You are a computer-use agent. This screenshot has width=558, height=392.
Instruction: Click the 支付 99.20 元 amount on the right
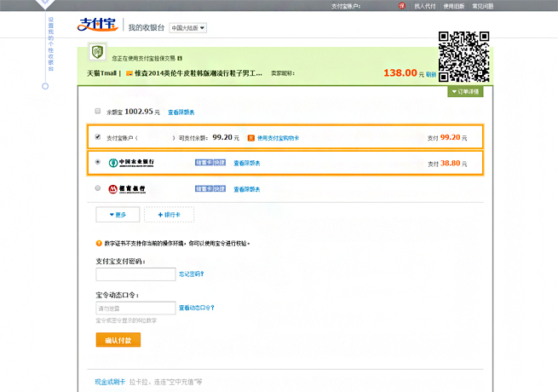(447, 137)
